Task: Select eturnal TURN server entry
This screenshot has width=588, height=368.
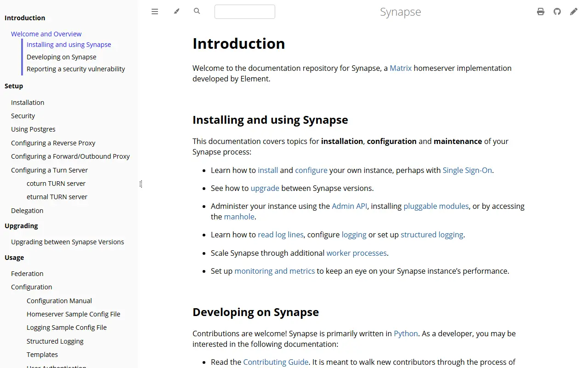Action: tap(57, 197)
